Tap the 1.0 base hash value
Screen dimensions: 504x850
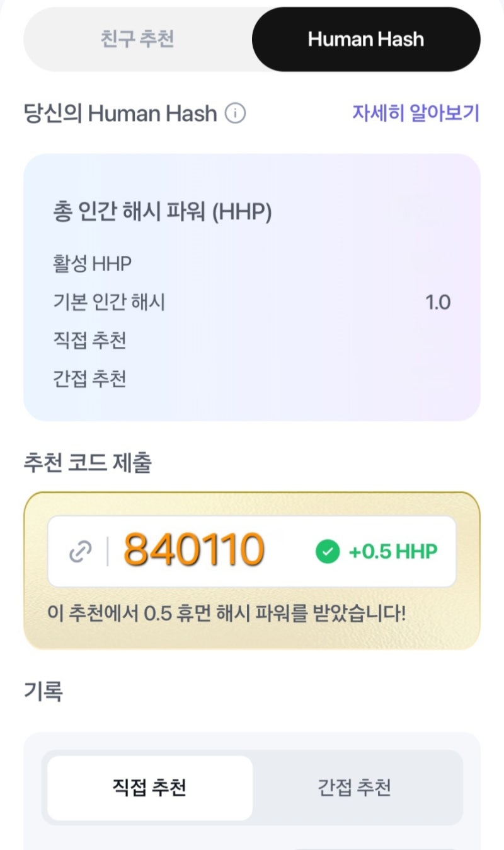[438, 302]
